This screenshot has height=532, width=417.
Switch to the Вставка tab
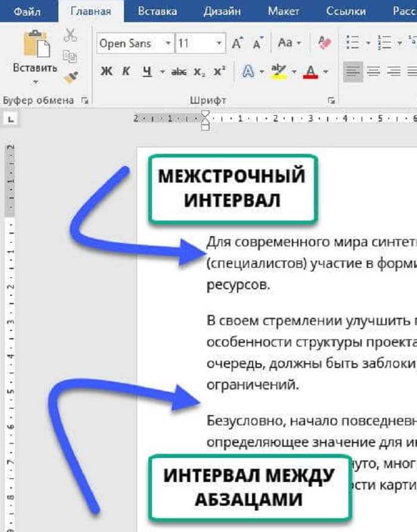[157, 11]
